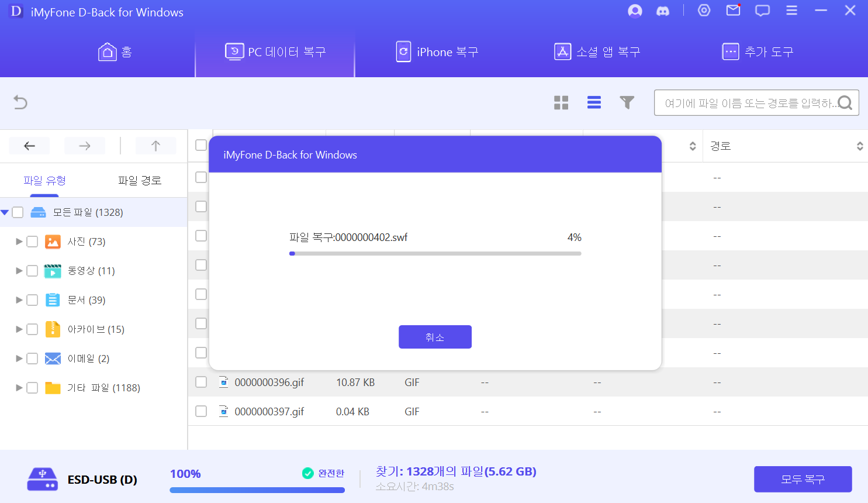Select the 0000000396.gif row checkbox
This screenshot has width=868, height=503.
pyautogui.click(x=201, y=382)
